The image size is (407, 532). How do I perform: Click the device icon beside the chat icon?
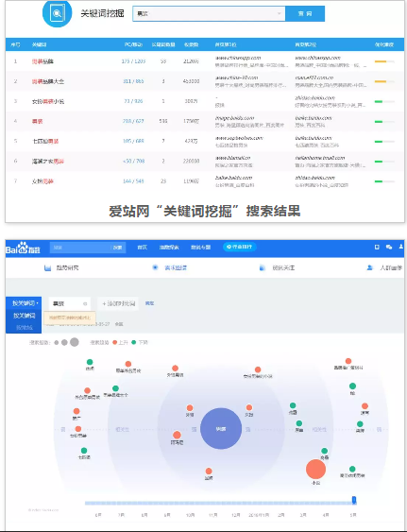(x=377, y=247)
